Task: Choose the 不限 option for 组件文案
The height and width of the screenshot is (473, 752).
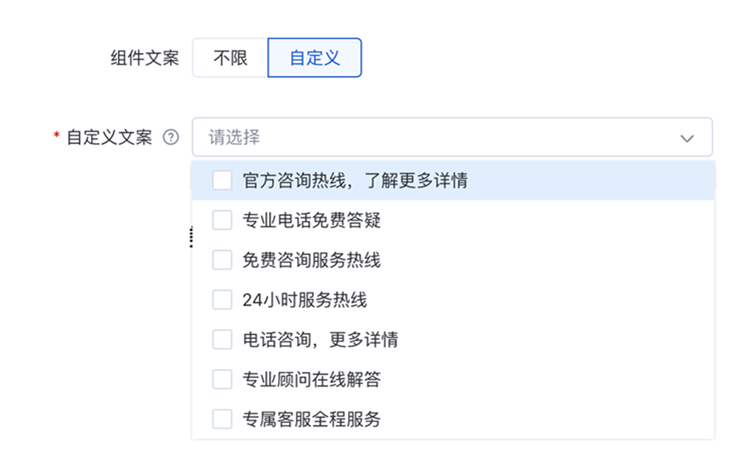Action: pos(230,58)
